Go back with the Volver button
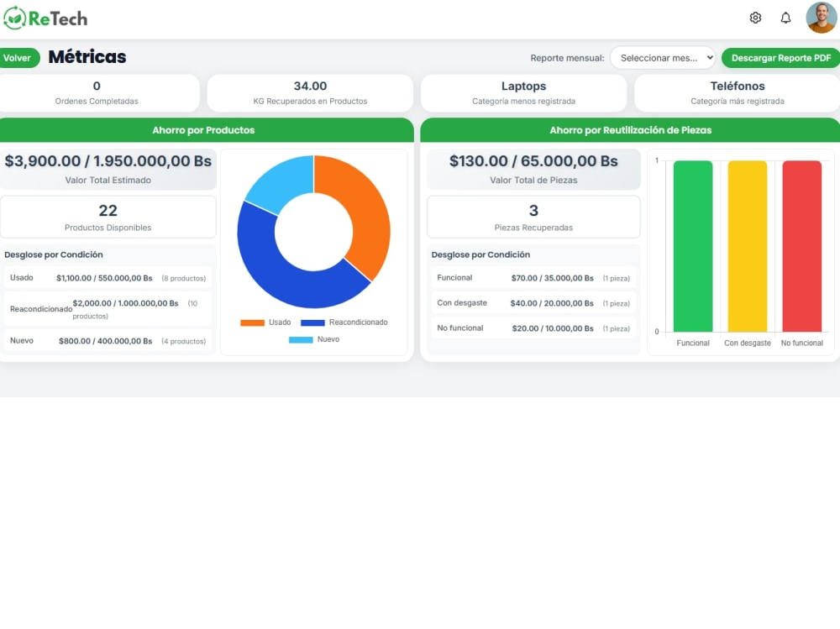Image resolution: width=840 pixels, height=629 pixels. [17, 58]
